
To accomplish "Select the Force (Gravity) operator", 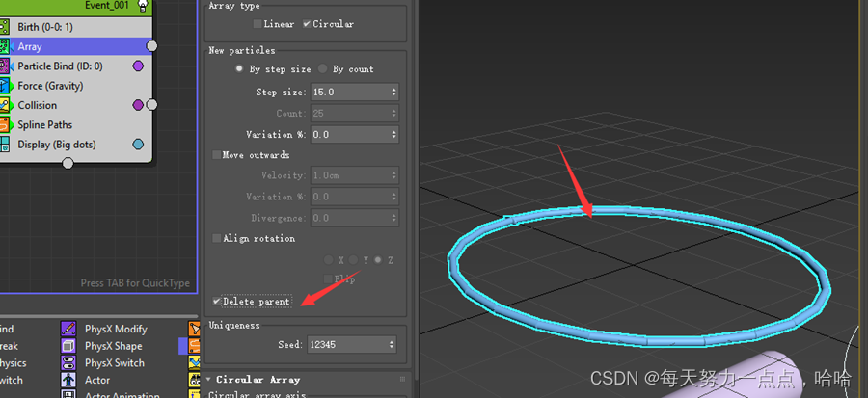I will pos(76,86).
